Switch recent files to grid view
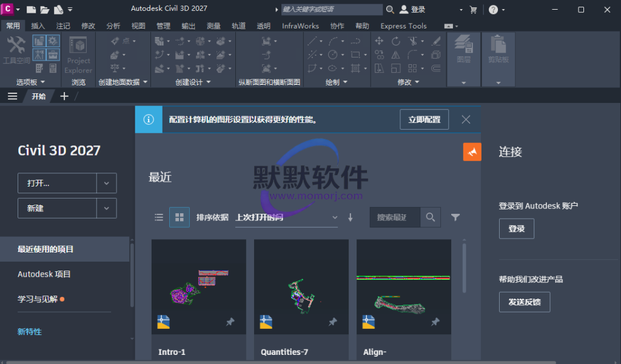The image size is (621, 364). tap(179, 217)
